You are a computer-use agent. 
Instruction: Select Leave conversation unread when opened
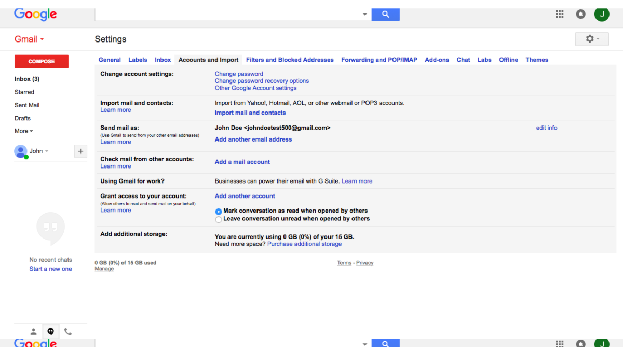point(219,219)
